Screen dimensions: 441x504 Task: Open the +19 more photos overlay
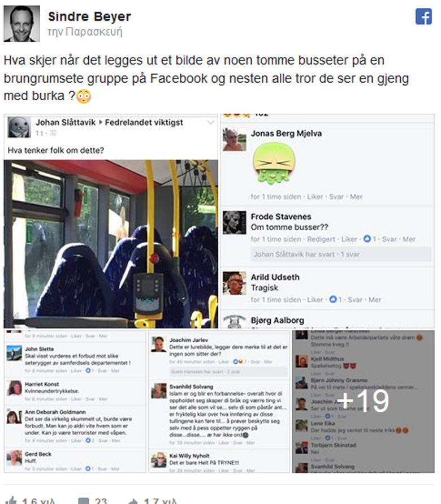click(x=363, y=402)
